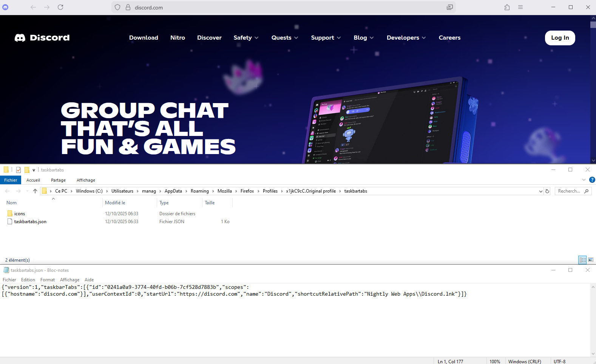Click the Properties checkmark icon in Explorer title bar

click(x=19, y=170)
